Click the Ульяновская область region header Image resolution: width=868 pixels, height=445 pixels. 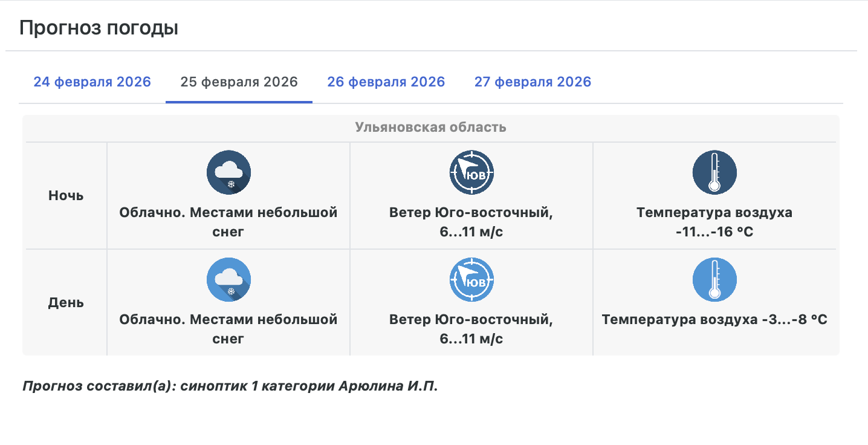coord(430,128)
